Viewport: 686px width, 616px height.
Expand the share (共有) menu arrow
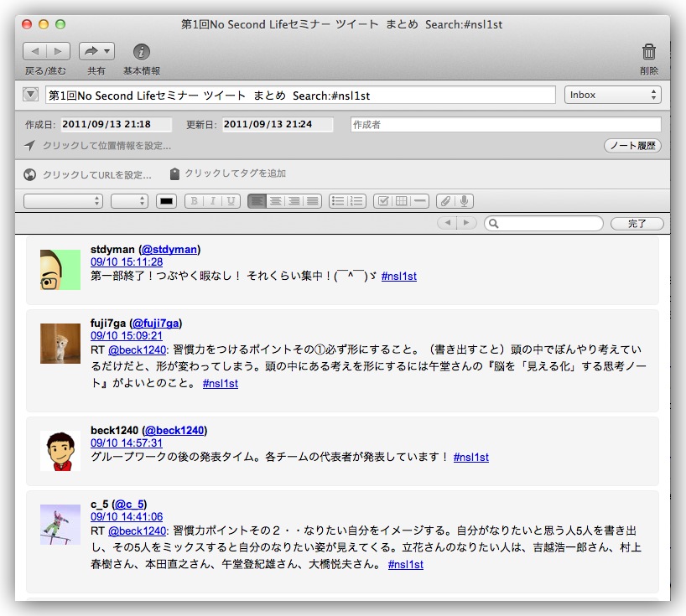pyautogui.click(x=107, y=52)
